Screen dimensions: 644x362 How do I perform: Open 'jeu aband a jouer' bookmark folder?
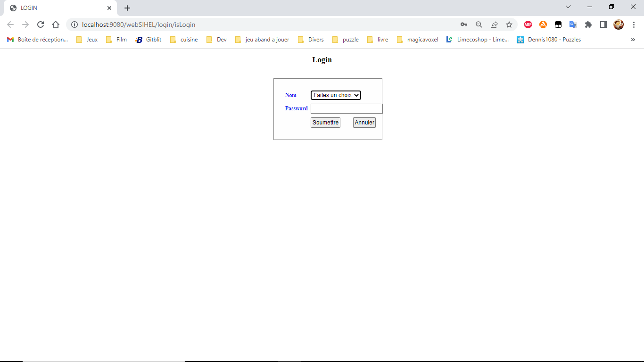pos(262,40)
